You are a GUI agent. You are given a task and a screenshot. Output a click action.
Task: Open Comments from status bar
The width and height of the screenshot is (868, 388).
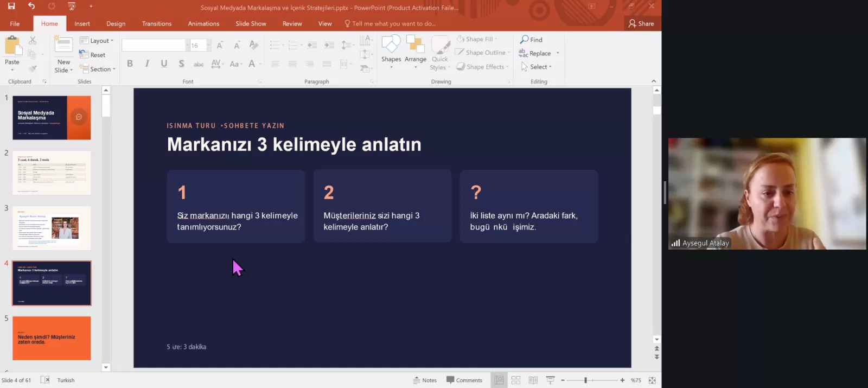464,380
